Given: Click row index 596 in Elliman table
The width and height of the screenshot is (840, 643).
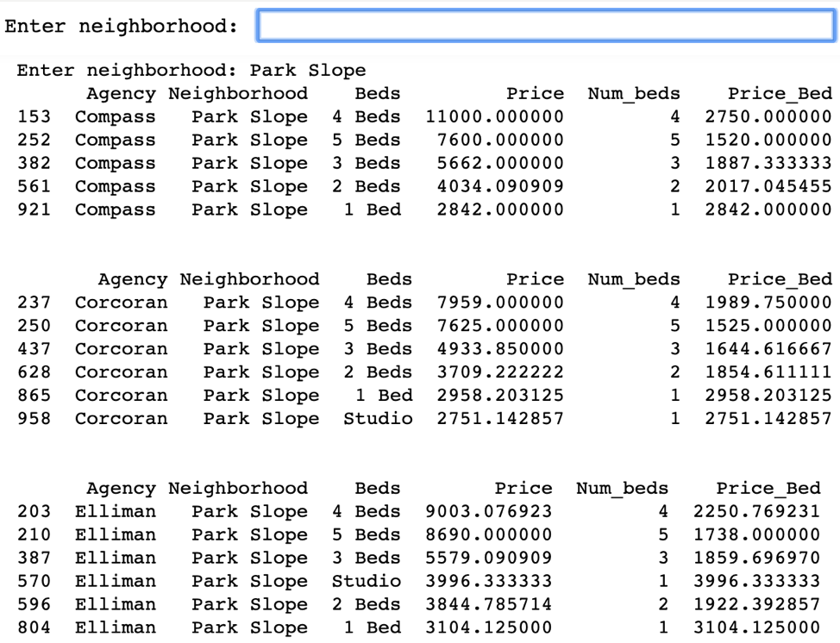Looking at the screenshot, I should pos(34,606).
